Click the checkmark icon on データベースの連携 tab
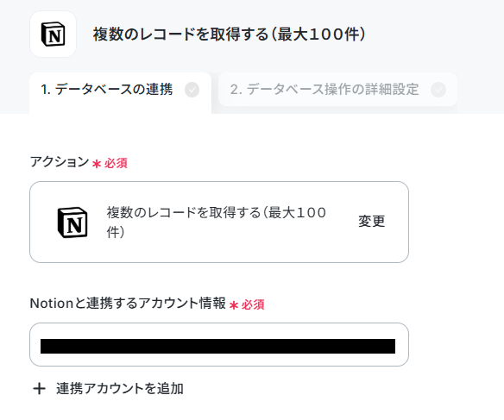The height and width of the screenshot is (420, 504). 192,90
